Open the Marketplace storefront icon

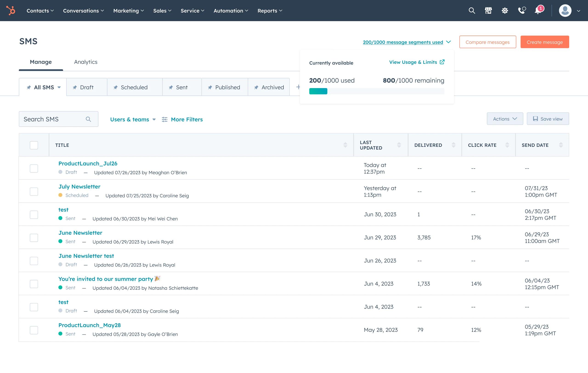488,11
